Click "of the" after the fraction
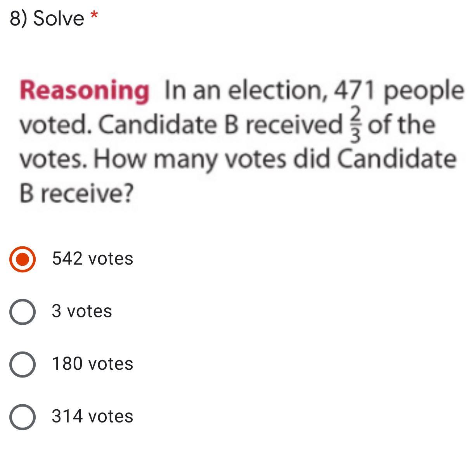The image size is (476, 452). tap(401, 125)
